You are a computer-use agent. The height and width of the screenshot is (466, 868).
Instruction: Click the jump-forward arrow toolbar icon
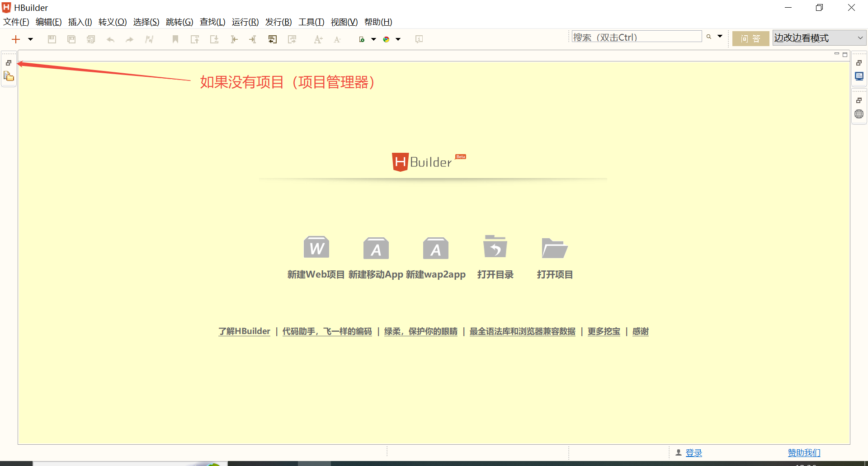tap(253, 39)
